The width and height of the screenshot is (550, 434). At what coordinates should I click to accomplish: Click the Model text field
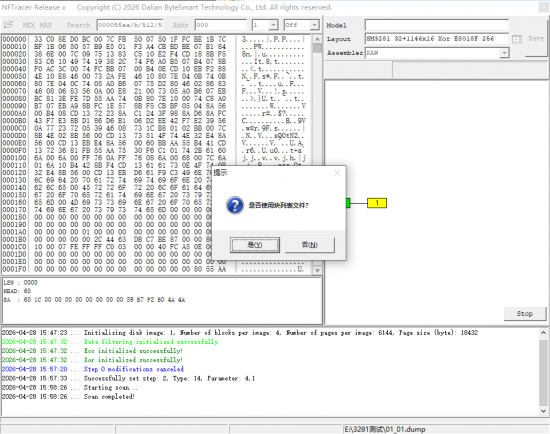pyautogui.click(x=437, y=25)
